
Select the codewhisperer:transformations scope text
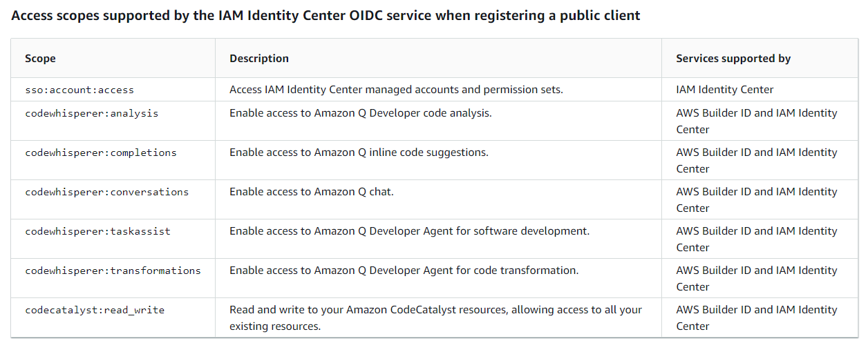(113, 271)
